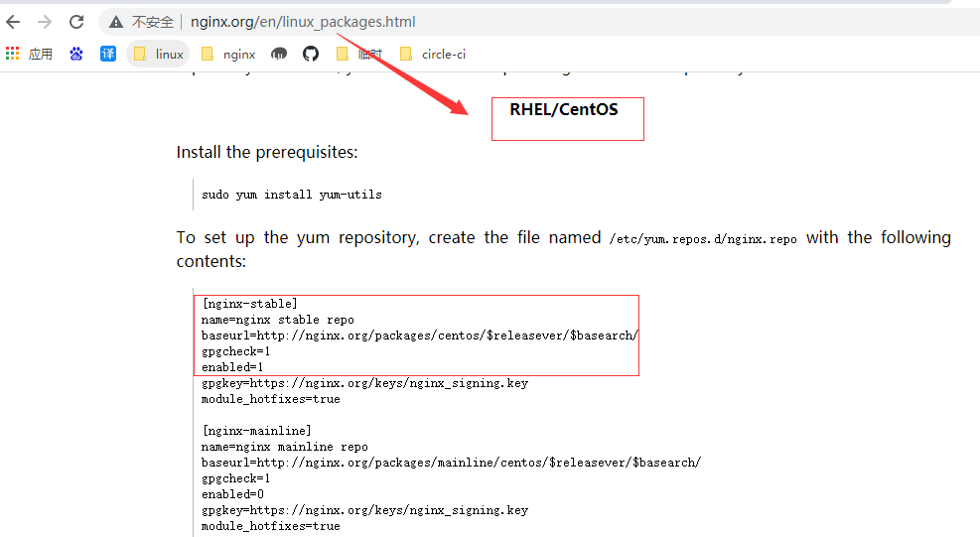Image resolution: width=980 pixels, height=537 pixels.
Task: Click the 'name=nginx mainline repo' line
Action: pos(284,447)
